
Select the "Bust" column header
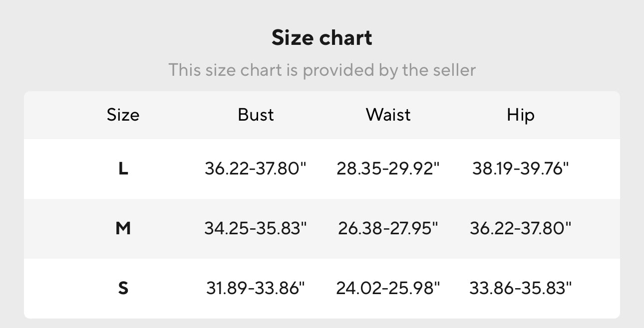click(x=256, y=115)
